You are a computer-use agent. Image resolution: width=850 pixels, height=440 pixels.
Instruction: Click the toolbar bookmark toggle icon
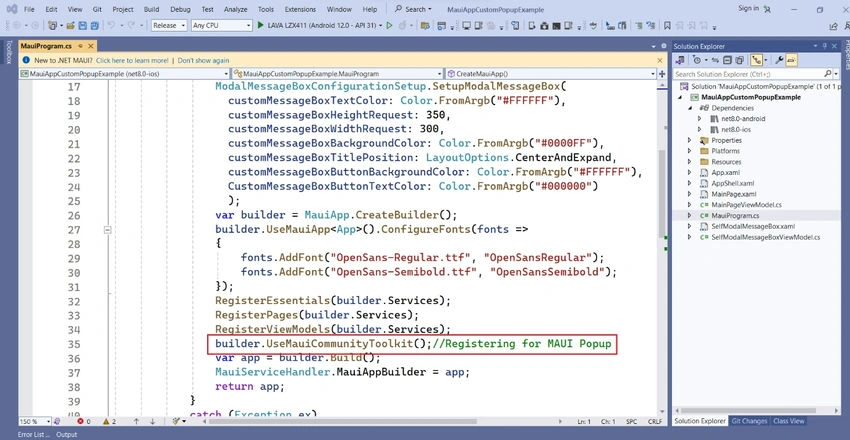[x=667, y=25]
